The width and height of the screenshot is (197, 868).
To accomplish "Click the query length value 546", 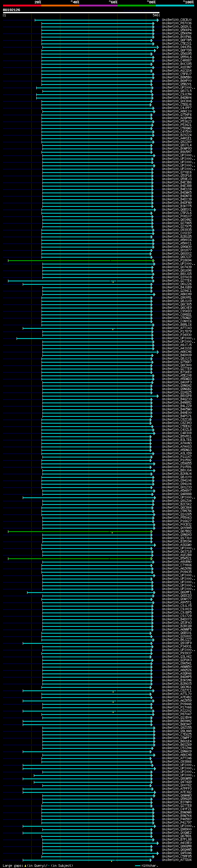I will click(155, 15).
